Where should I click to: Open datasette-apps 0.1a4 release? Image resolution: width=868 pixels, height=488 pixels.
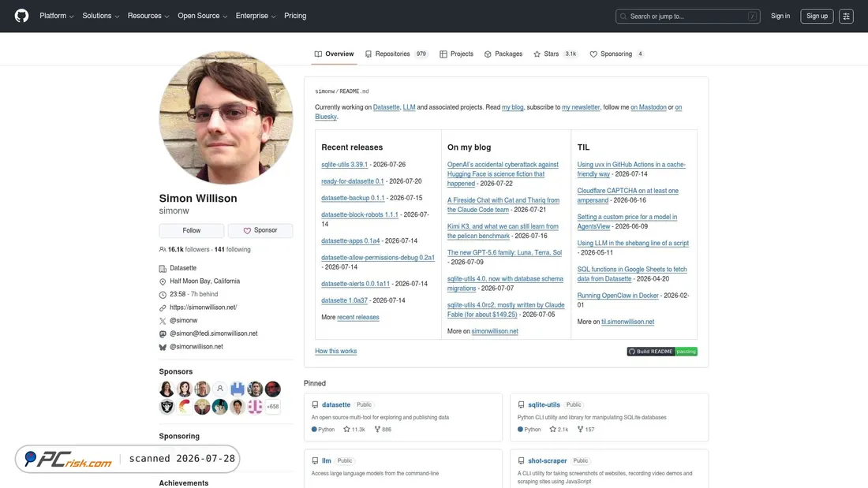click(x=350, y=241)
